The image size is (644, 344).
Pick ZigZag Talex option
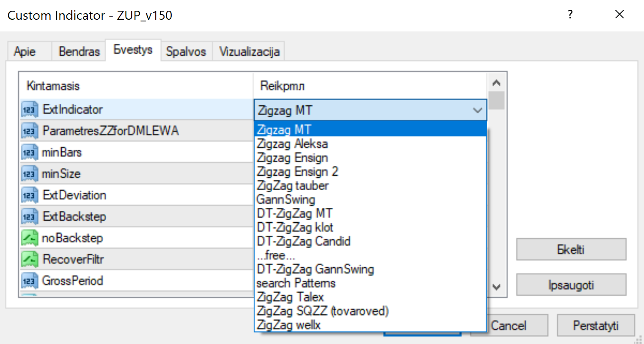click(370, 297)
